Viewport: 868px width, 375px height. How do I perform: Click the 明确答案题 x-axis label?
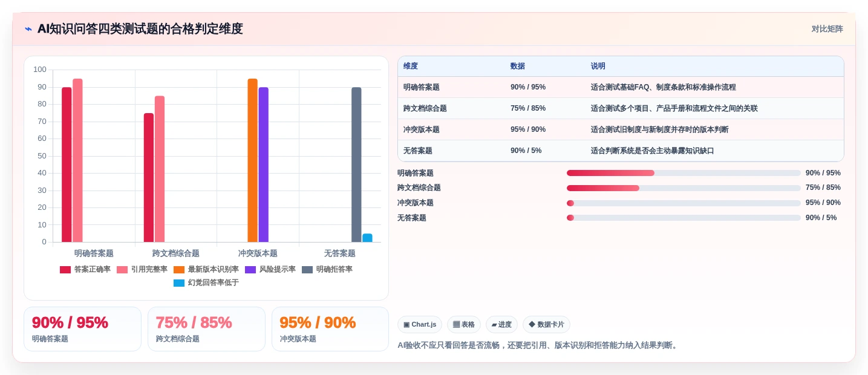point(94,253)
